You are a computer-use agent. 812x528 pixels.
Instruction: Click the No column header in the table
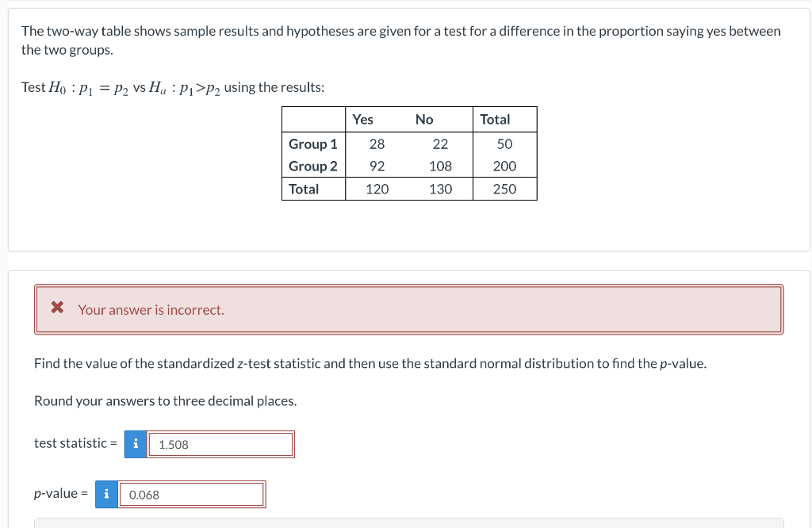pyautogui.click(x=424, y=119)
